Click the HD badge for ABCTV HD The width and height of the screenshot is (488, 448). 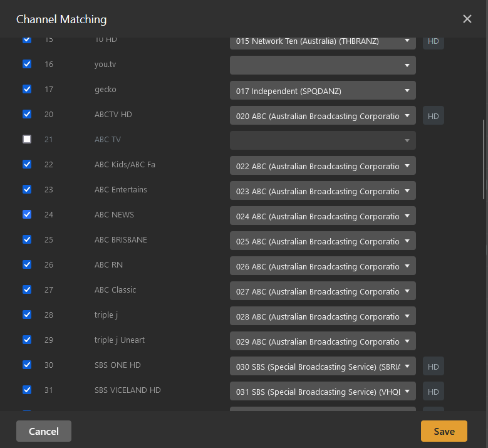pyautogui.click(x=433, y=115)
